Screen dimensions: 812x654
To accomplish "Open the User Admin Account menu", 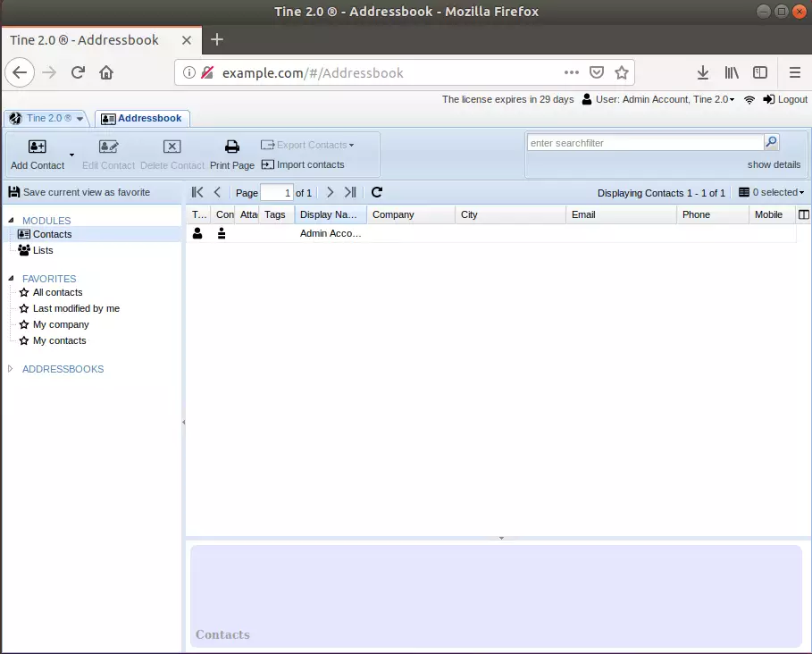I will click(x=658, y=99).
